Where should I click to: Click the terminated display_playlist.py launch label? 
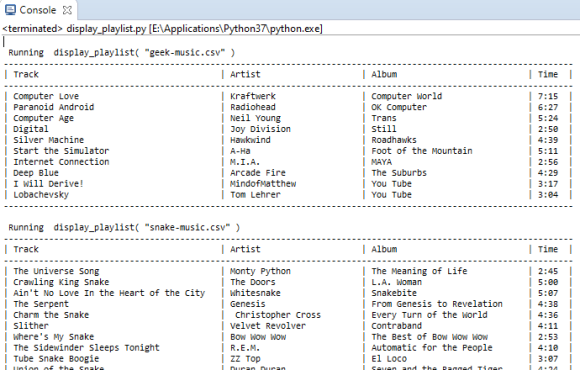pyautogui.click(x=162, y=28)
